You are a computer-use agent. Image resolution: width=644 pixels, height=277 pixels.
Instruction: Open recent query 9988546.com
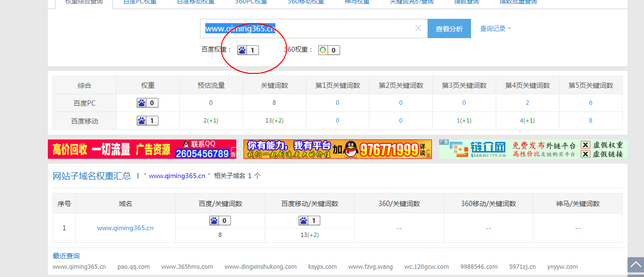[479, 266]
